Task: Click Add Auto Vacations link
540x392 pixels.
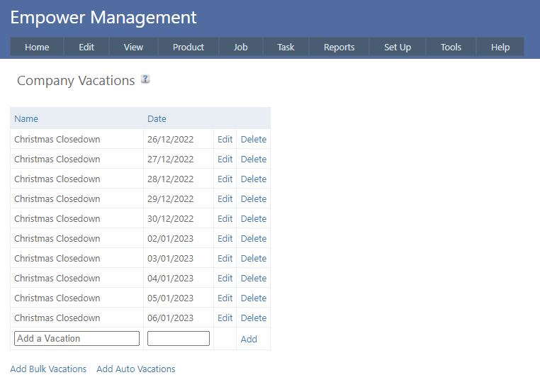Action: click(135, 369)
